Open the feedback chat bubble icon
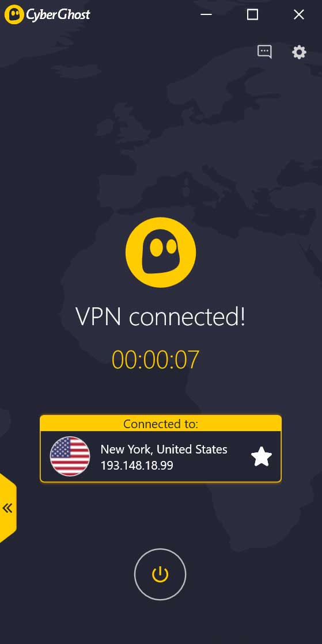The width and height of the screenshot is (322, 644). (x=264, y=52)
